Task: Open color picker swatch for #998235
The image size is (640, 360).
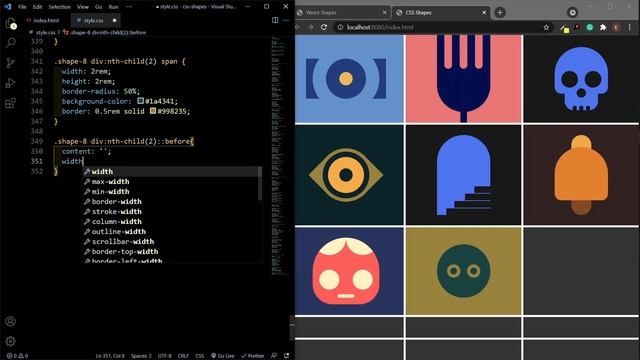Action: pyautogui.click(x=153, y=111)
